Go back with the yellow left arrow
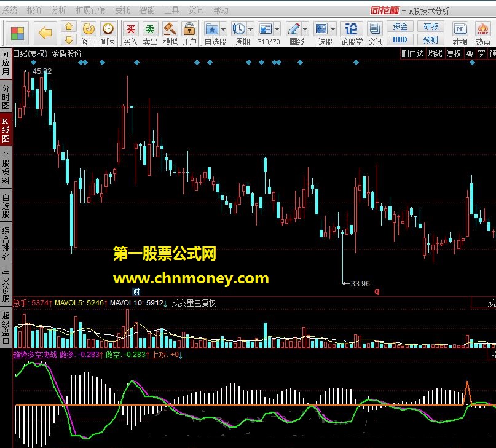This screenshot has width=496, height=448. pyautogui.click(x=45, y=33)
